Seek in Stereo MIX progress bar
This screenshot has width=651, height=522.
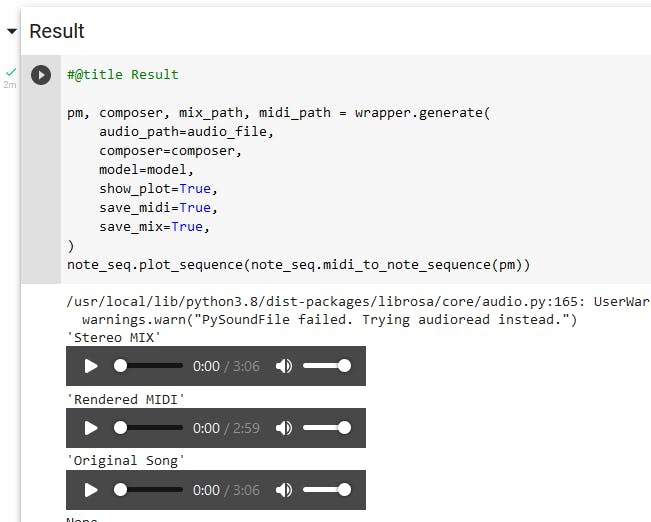[148, 366]
